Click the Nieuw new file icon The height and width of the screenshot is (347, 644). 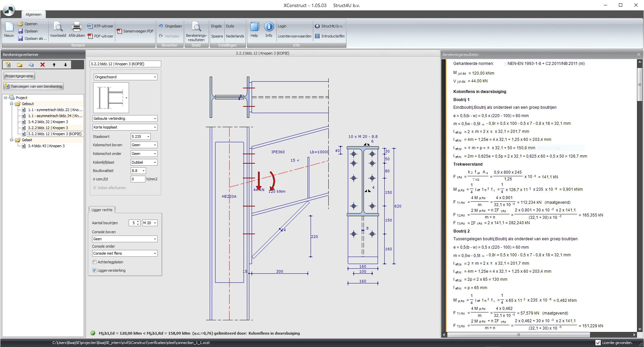pos(9,27)
